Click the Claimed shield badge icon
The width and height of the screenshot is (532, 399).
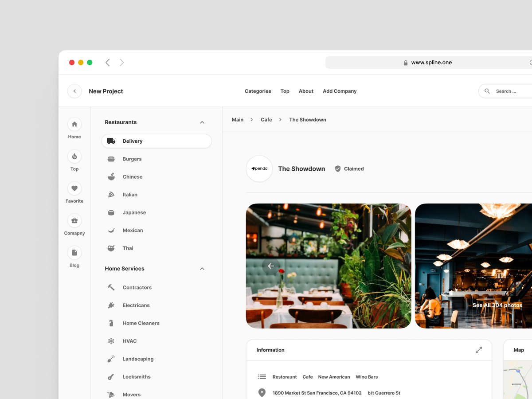pos(338,169)
